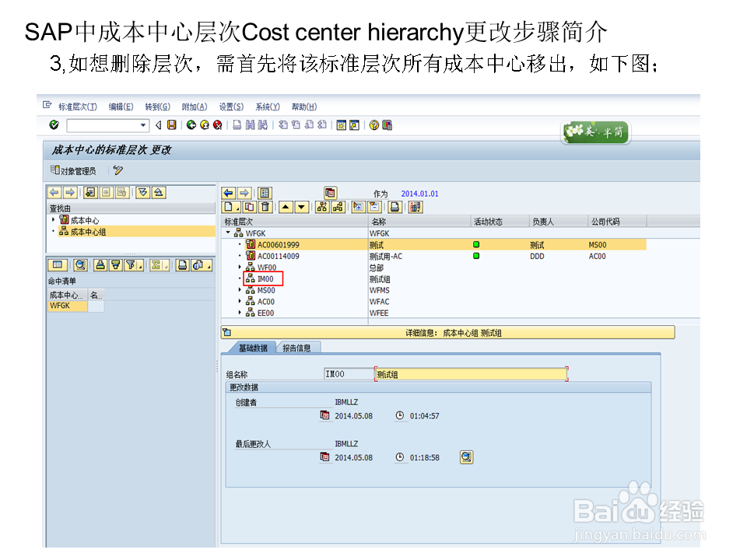The image size is (747, 560).
Task: Click the Create new session icon
Action: point(341,124)
